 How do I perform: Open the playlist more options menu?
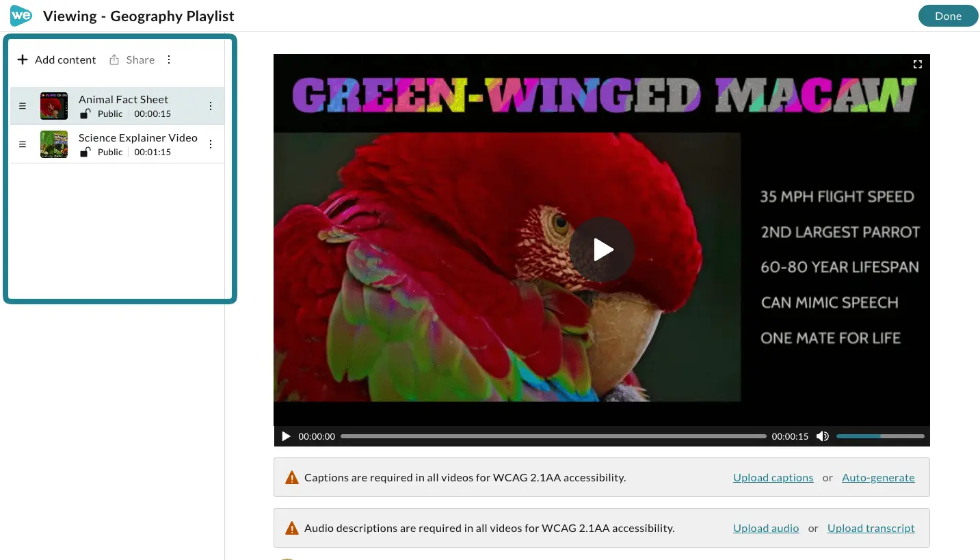169,59
